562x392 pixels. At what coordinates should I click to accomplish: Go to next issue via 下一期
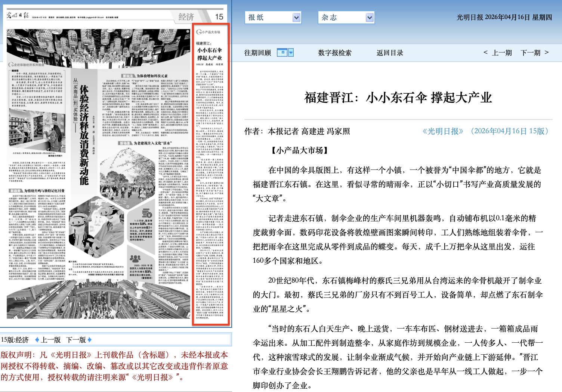[x=530, y=53]
